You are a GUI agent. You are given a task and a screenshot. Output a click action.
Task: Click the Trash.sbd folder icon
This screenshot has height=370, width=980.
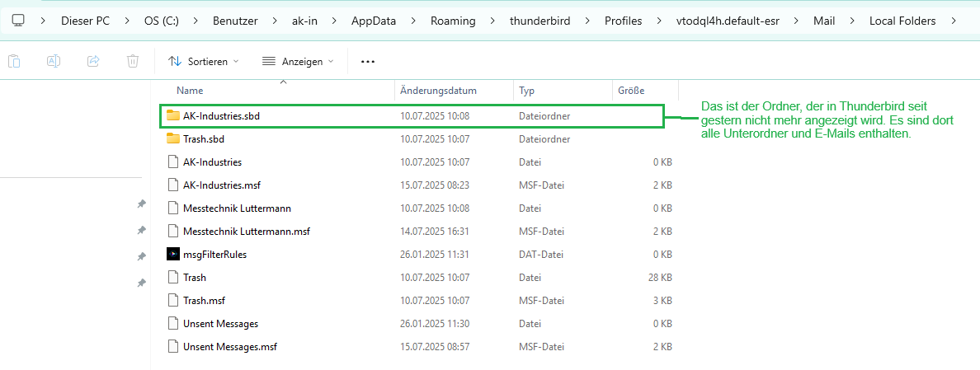173,138
